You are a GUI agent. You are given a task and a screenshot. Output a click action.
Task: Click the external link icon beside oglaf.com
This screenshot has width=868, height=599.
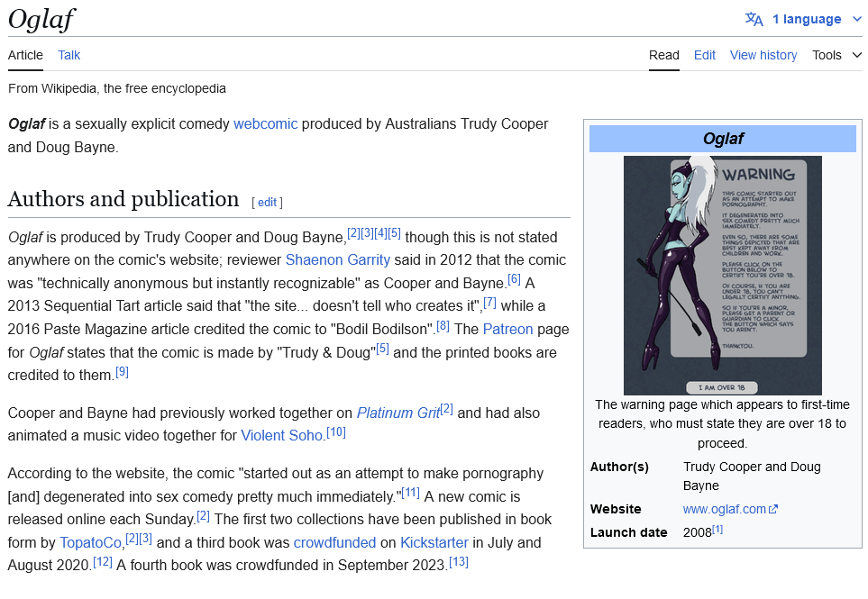773,510
